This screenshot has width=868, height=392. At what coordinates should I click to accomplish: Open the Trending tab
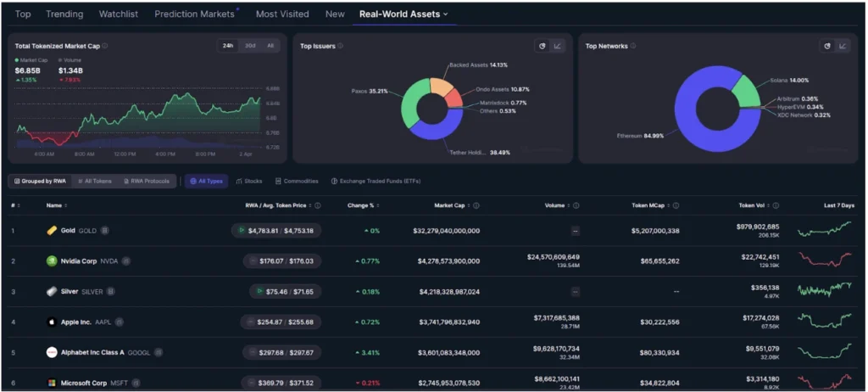[x=64, y=14]
